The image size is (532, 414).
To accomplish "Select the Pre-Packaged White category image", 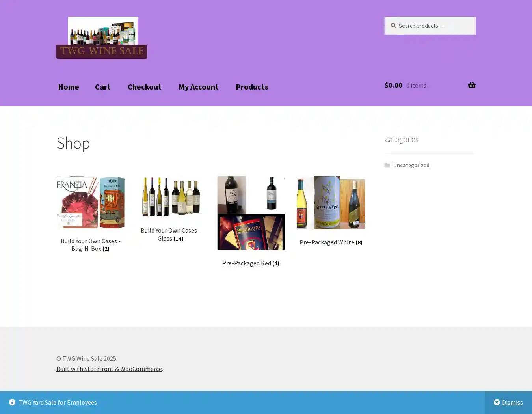I will 331,203.
